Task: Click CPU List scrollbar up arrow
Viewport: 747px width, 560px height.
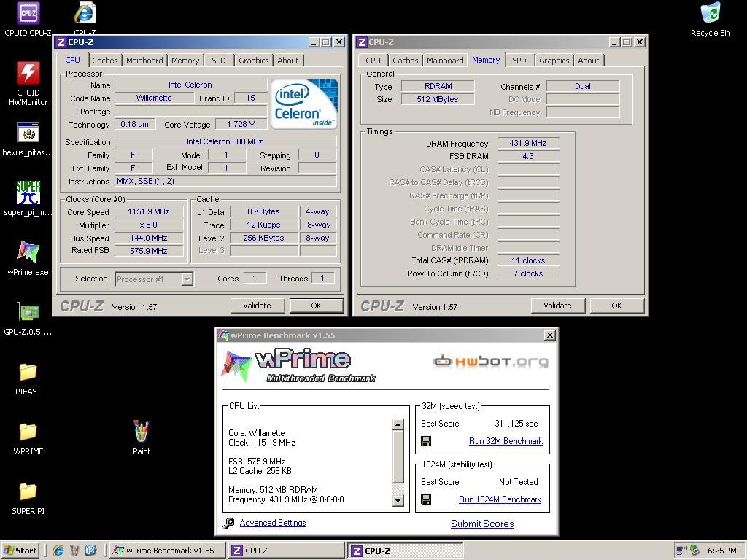Action: click(x=398, y=424)
